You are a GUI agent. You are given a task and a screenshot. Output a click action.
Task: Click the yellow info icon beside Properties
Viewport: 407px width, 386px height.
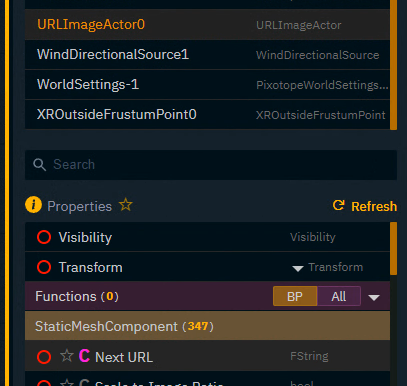click(33, 205)
